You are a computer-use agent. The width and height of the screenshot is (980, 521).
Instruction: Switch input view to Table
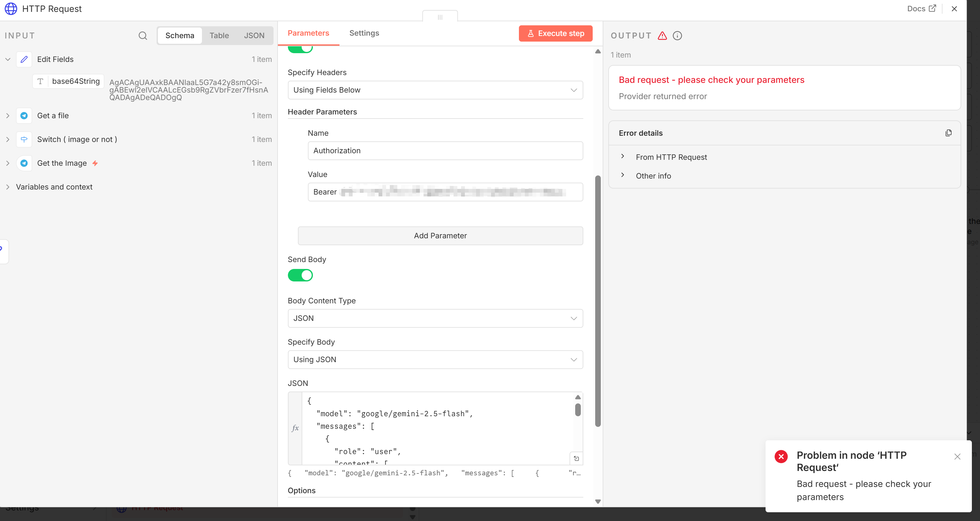[219, 35]
